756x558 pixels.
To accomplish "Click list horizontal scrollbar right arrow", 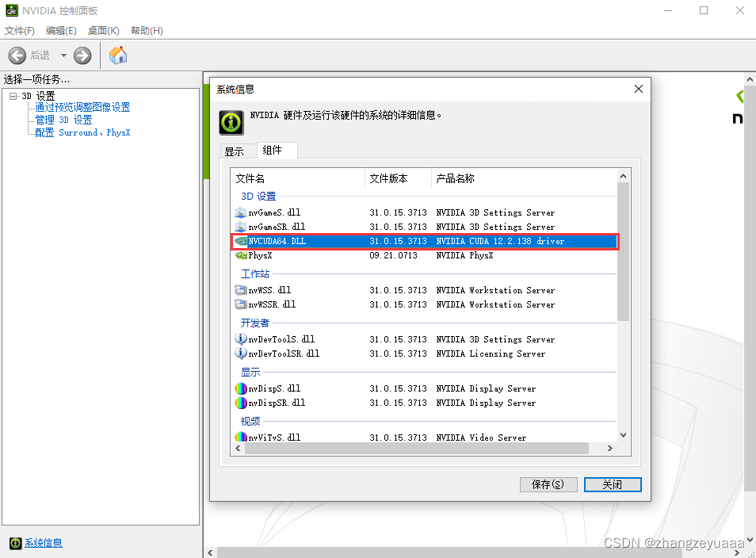I will coord(610,448).
